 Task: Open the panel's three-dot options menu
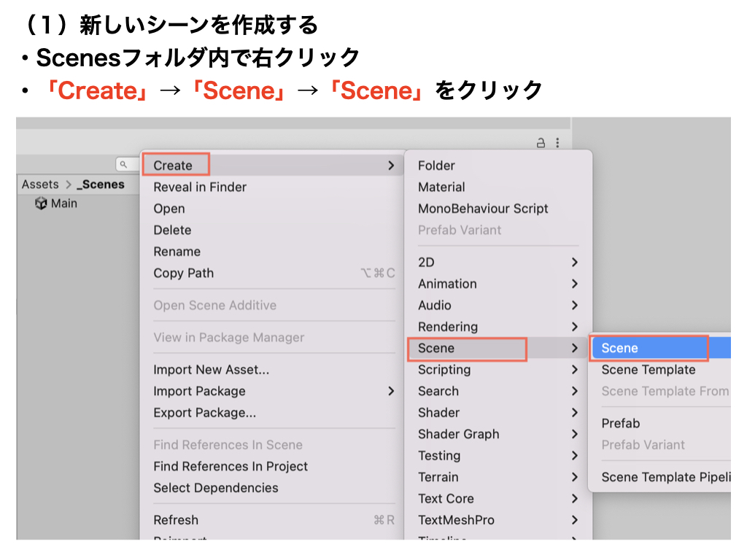(x=557, y=143)
